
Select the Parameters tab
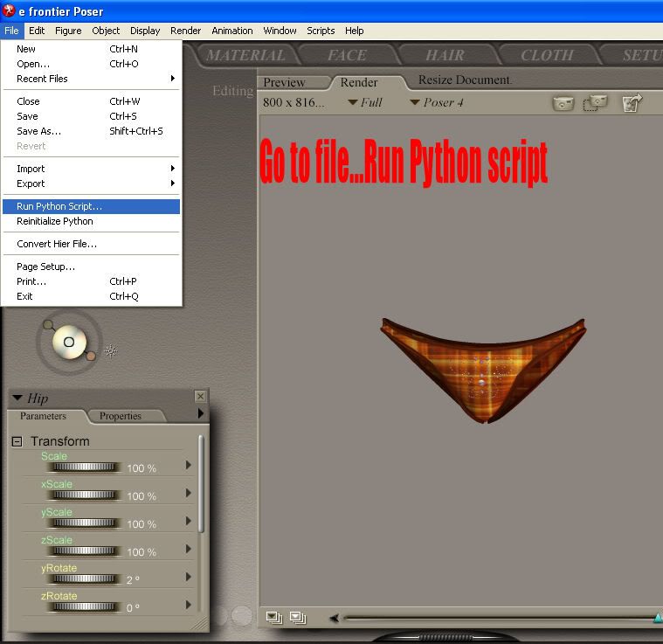point(43,416)
